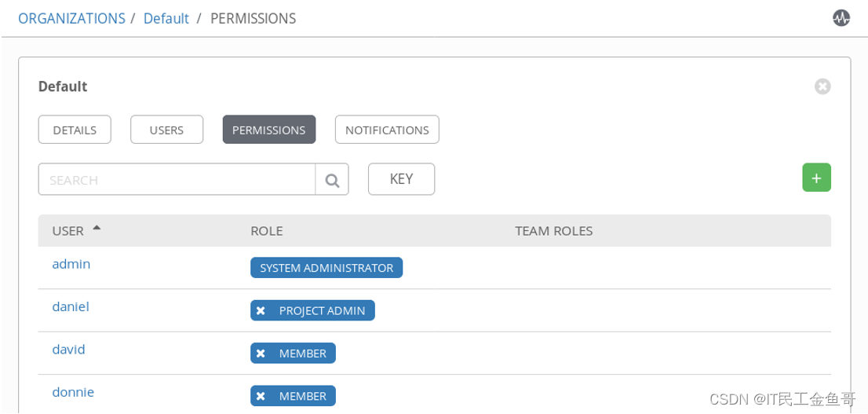Open the donnie user link
The width and height of the screenshot is (868, 414).
pos(73,391)
